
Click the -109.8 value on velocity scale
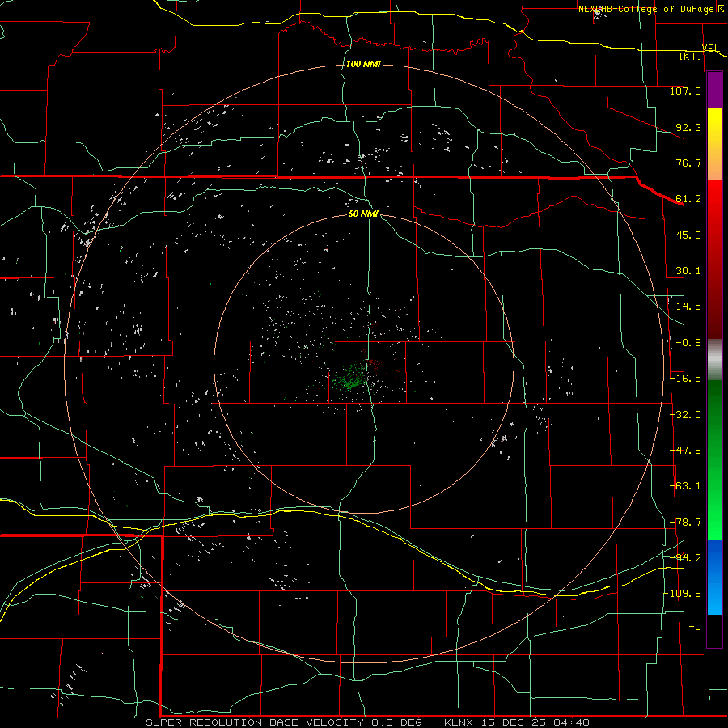(683, 594)
